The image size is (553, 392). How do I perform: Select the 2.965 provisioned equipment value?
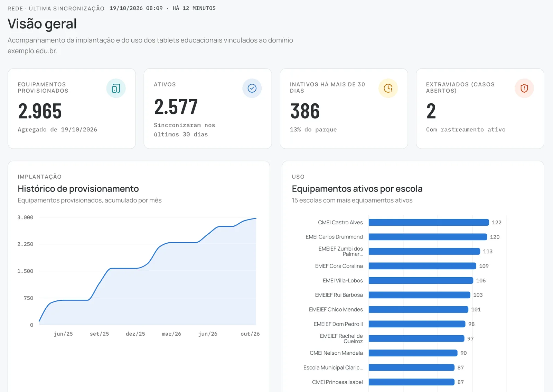click(x=40, y=111)
